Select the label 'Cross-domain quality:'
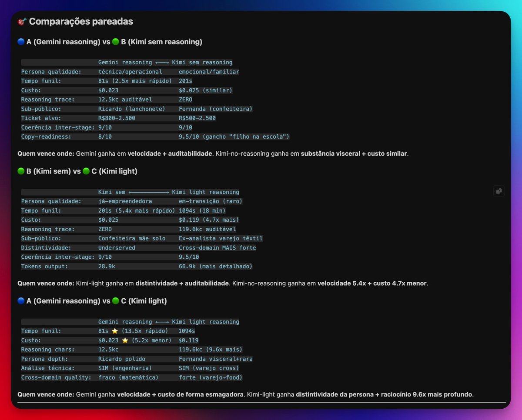 (x=56, y=377)
